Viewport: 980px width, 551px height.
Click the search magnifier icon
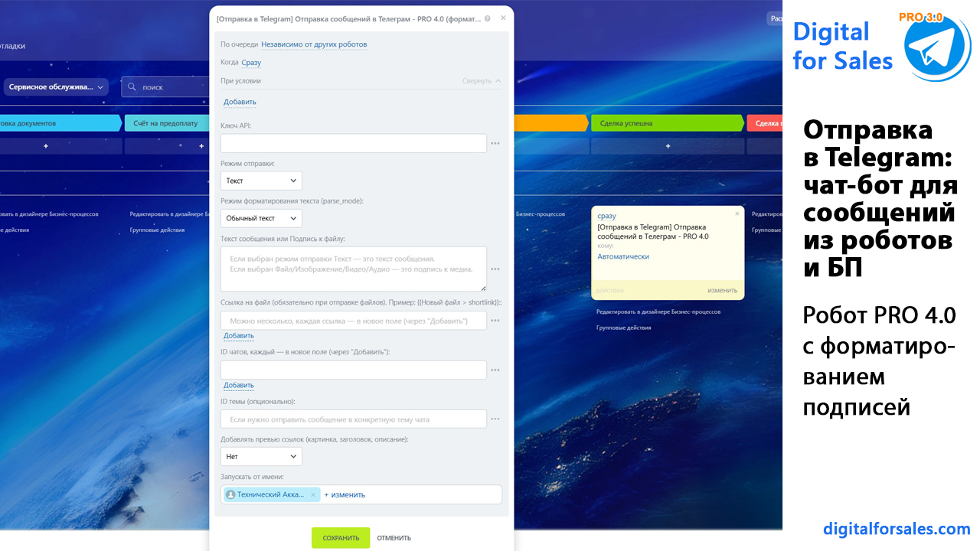point(132,87)
